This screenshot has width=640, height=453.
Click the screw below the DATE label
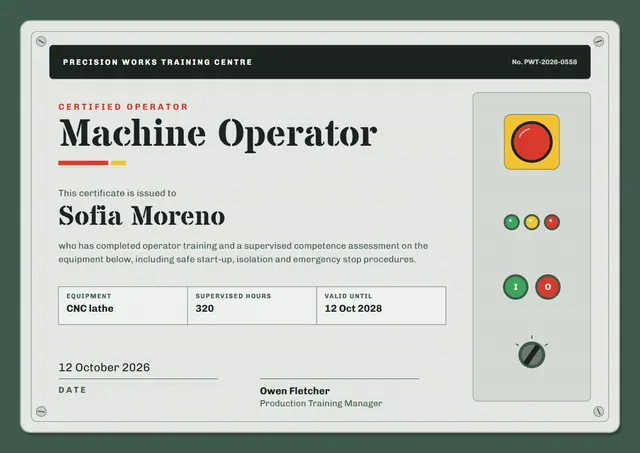pos(41,411)
